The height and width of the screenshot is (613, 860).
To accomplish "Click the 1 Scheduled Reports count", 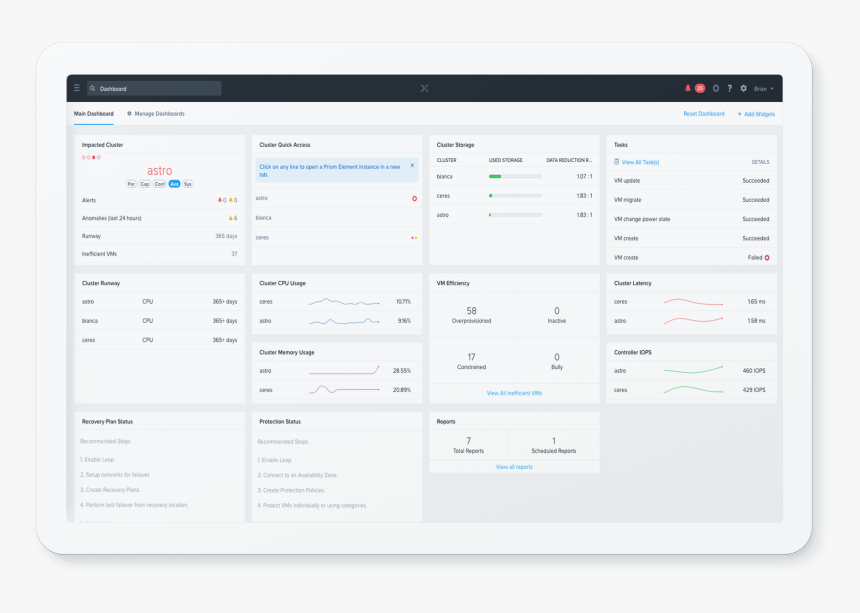I will tap(554, 440).
